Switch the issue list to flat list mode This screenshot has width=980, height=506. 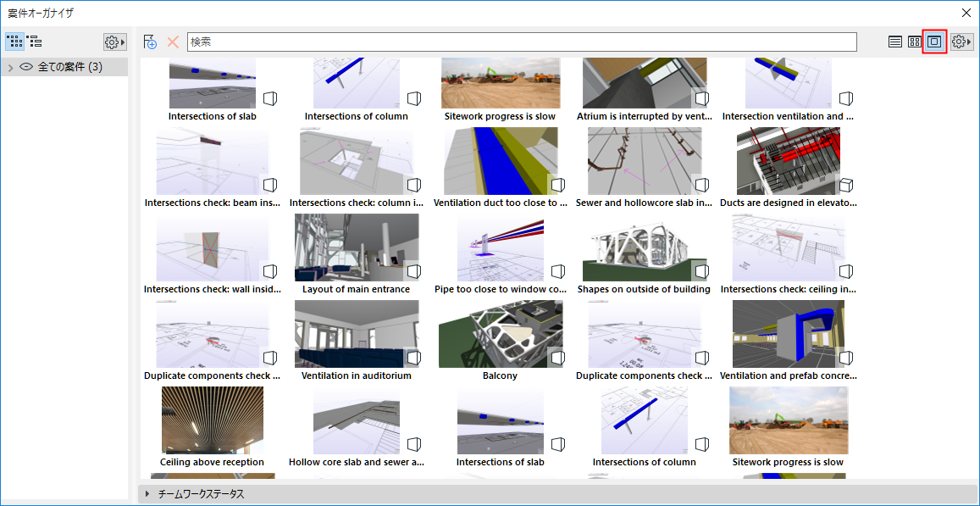[x=15, y=42]
